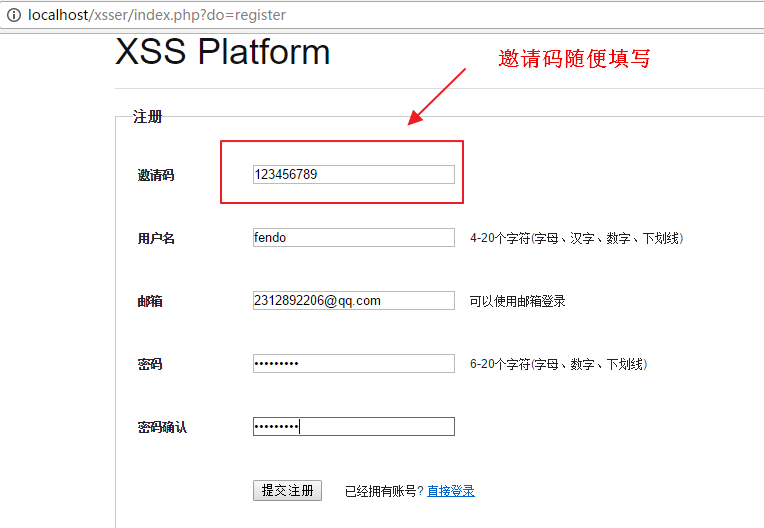
Task: Click the site info icon in address bar
Action: (14, 15)
